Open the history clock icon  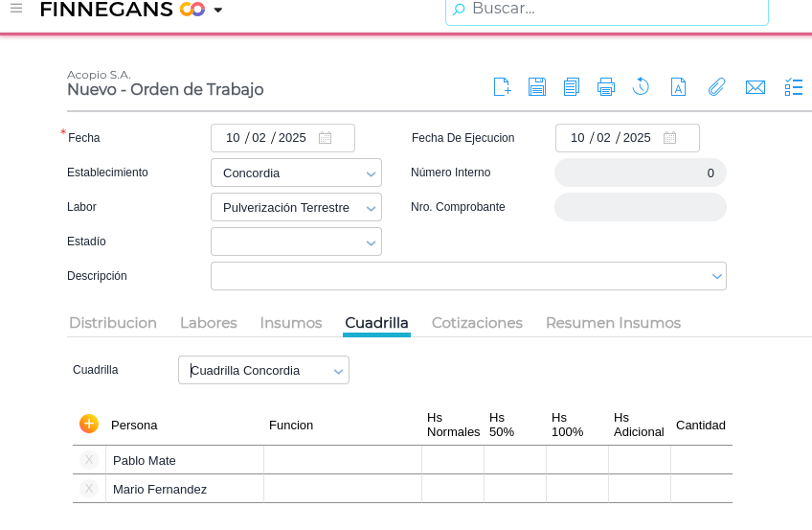[x=641, y=87]
